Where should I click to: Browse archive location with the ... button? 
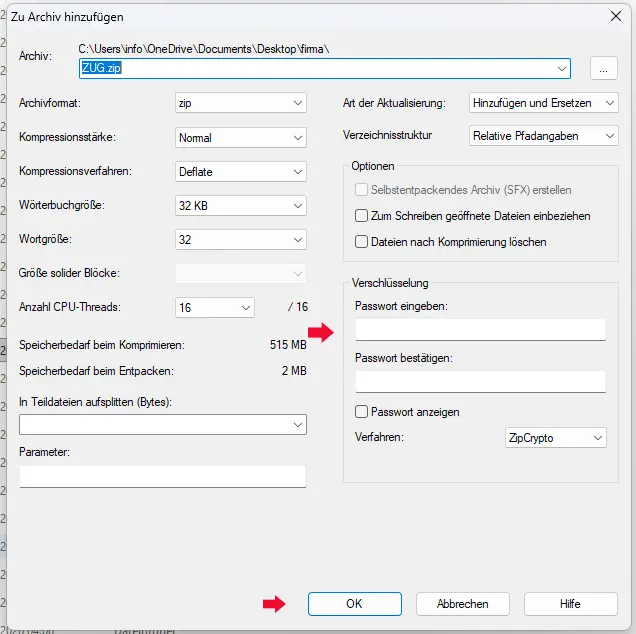click(x=604, y=68)
